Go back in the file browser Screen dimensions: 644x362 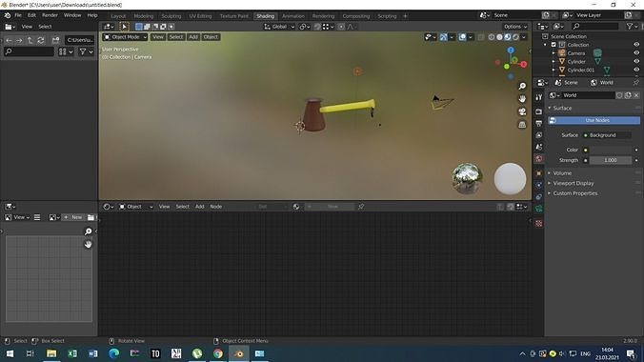[9, 40]
